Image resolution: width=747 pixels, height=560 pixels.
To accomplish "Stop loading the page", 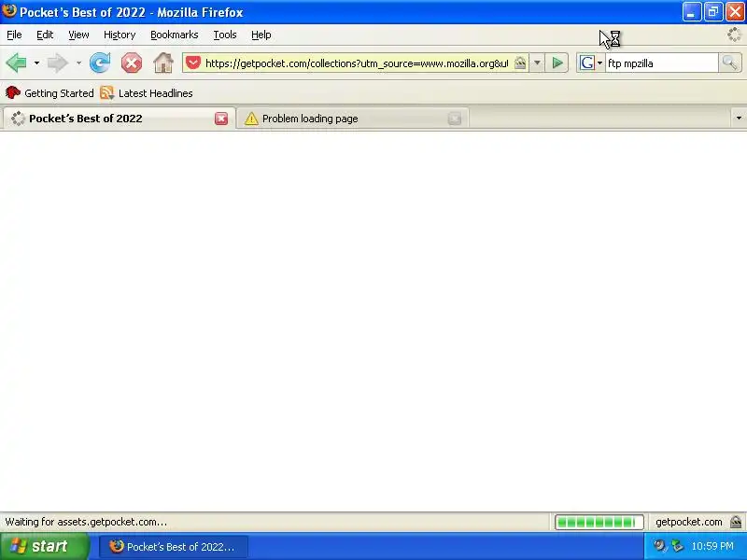I will (132, 63).
